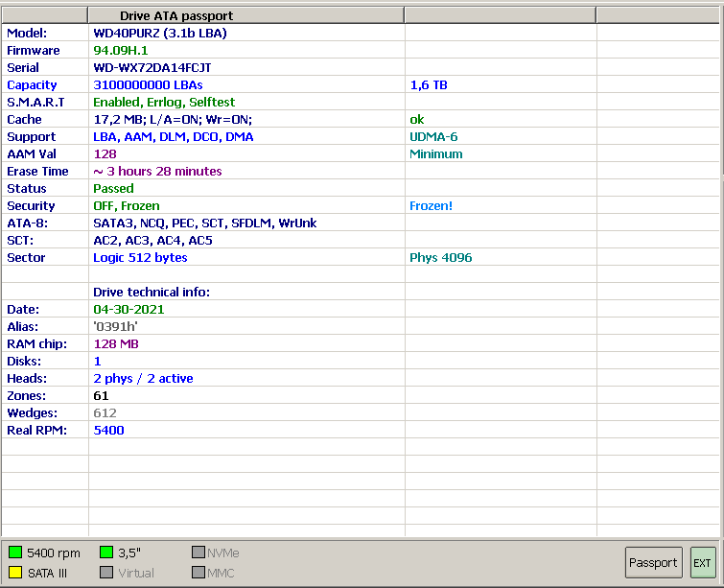The image size is (724, 588).
Task: Select the Serial row label
Action: tap(23, 68)
